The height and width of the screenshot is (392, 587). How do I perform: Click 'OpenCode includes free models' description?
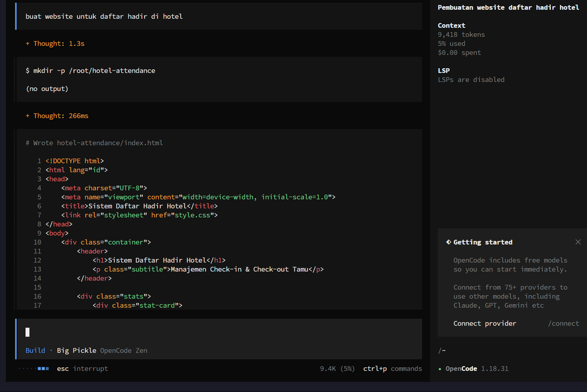(510, 265)
